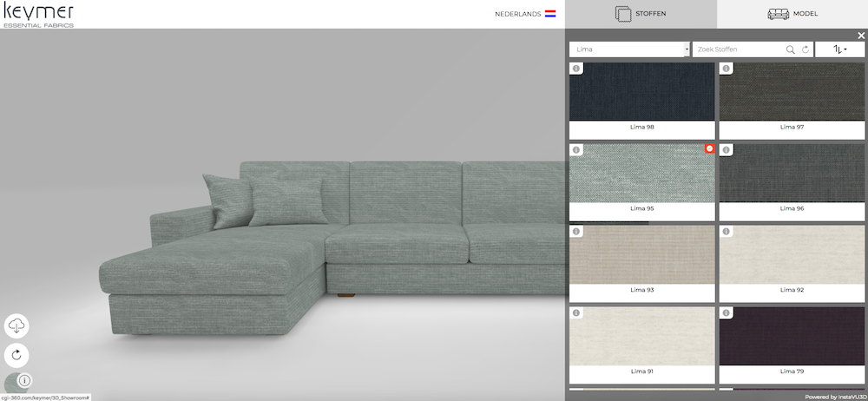Image resolution: width=868 pixels, height=401 pixels.
Task: Open info for Lima 92 fabric
Action: pyautogui.click(x=726, y=232)
